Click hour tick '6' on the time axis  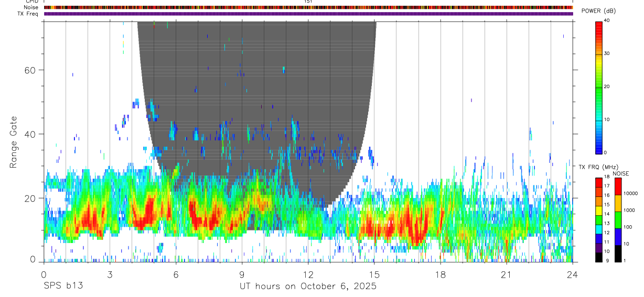[x=176, y=275]
